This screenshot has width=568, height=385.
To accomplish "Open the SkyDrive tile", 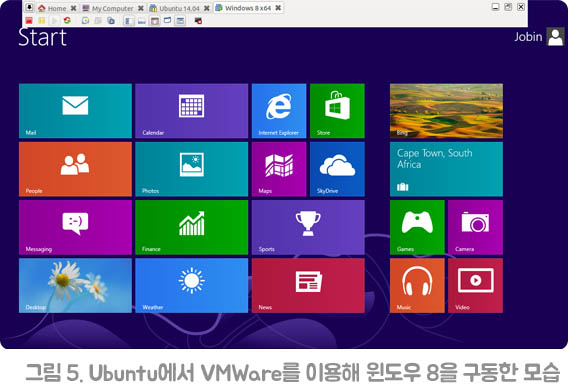I will [x=337, y=169].
